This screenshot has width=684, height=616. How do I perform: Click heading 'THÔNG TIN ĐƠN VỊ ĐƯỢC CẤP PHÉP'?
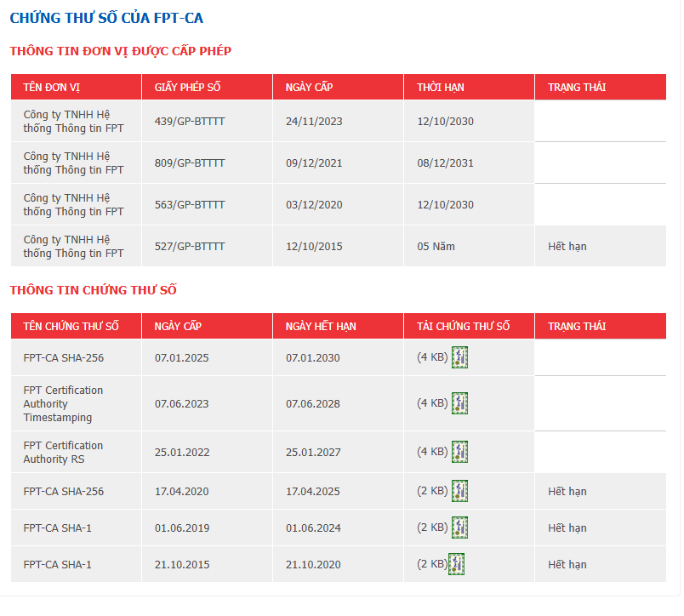pyautogui.click(x=121, y=51)
